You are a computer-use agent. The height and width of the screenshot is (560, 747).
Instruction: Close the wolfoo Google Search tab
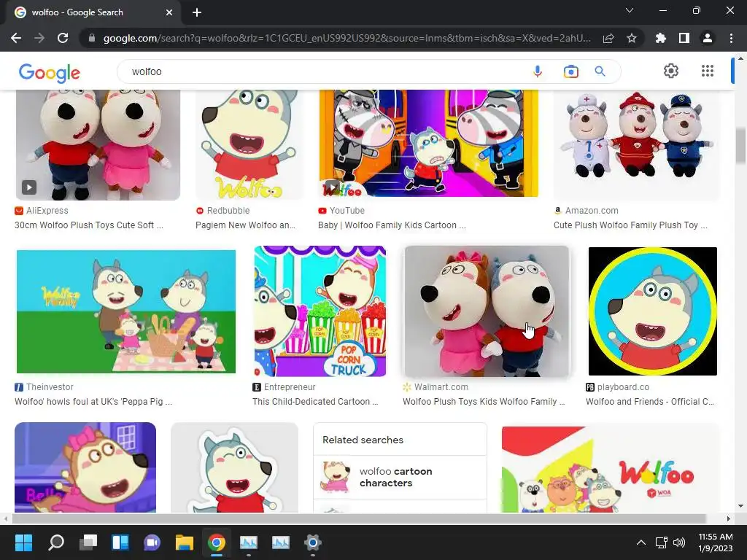169,12
